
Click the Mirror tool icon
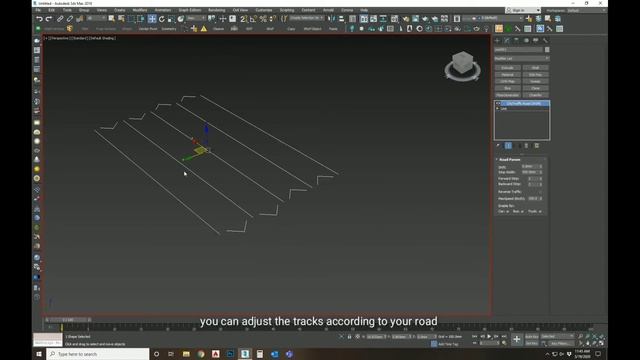[x=331, y=19]
